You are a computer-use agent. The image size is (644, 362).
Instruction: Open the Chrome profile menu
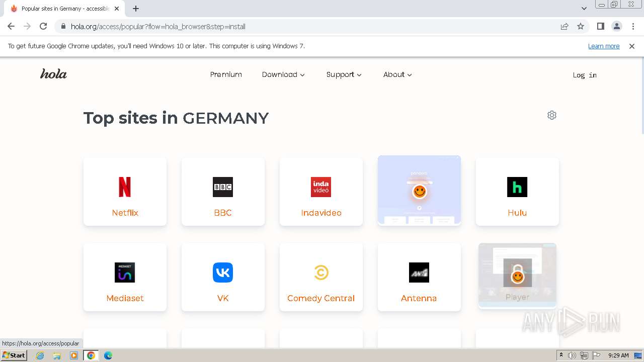(617, 26)
